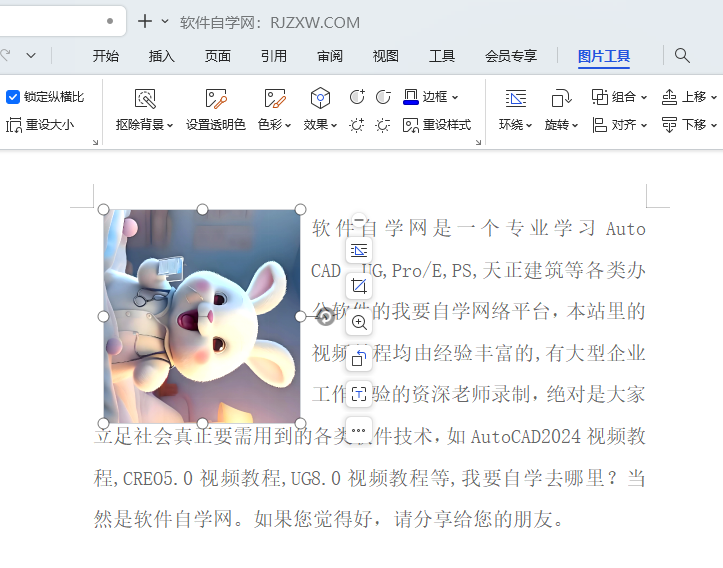
Task: Click the floating rotate icon beside image
Action: click(x=359, y=358)
